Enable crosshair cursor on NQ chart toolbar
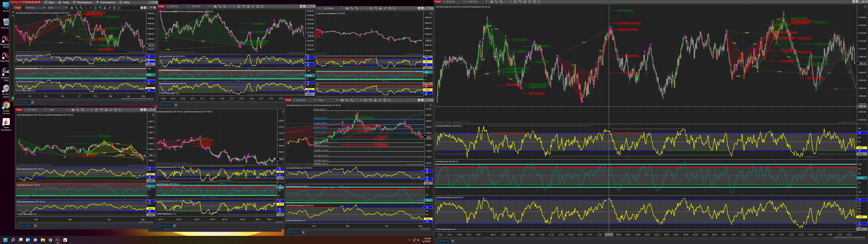This screenshot has height=244, width=868. point(510,2)
